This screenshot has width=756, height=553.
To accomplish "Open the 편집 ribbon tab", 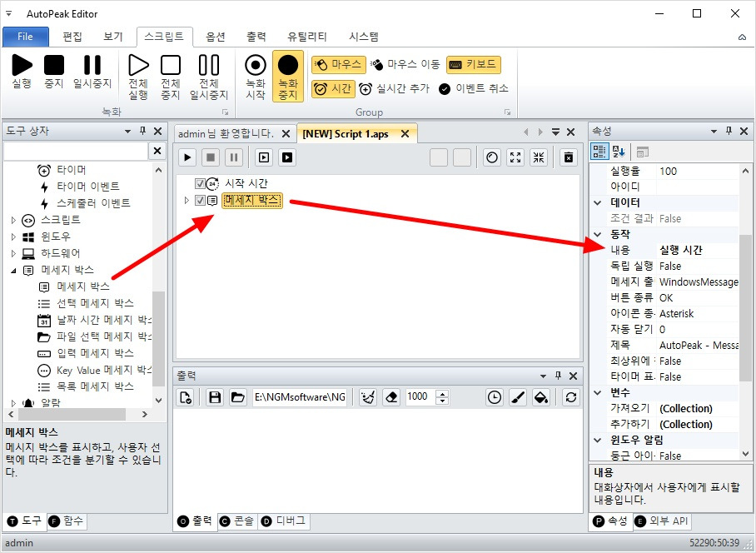I will click(x=72, y=37).
